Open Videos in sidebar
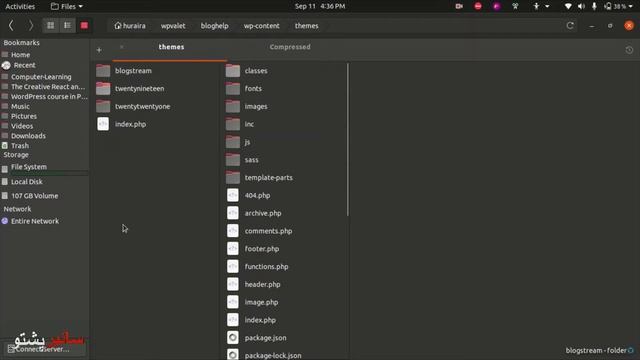 click(22, 126)
